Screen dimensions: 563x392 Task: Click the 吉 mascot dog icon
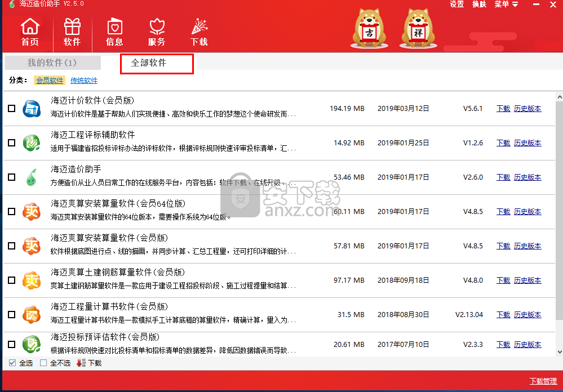point(369,29)
